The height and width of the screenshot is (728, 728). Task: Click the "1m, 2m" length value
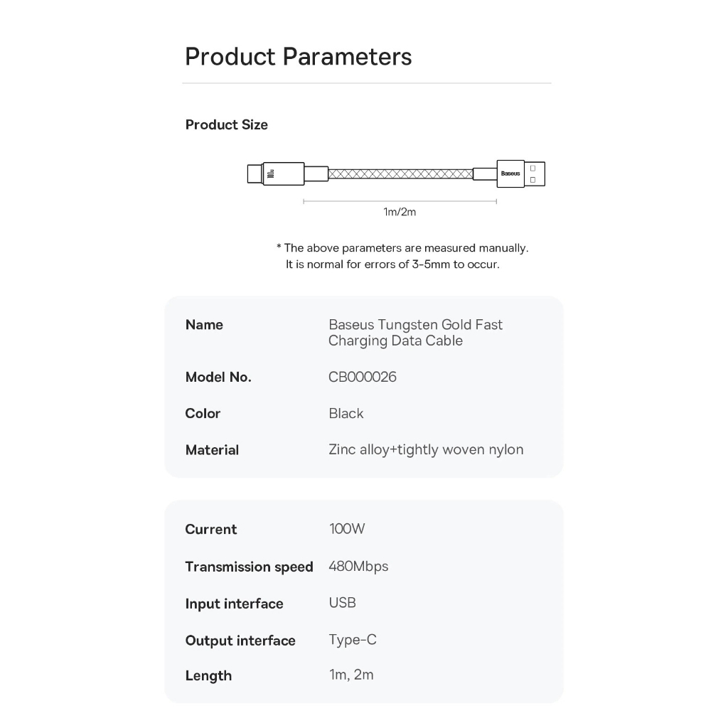pyautogui.click(x=351, y=675)
